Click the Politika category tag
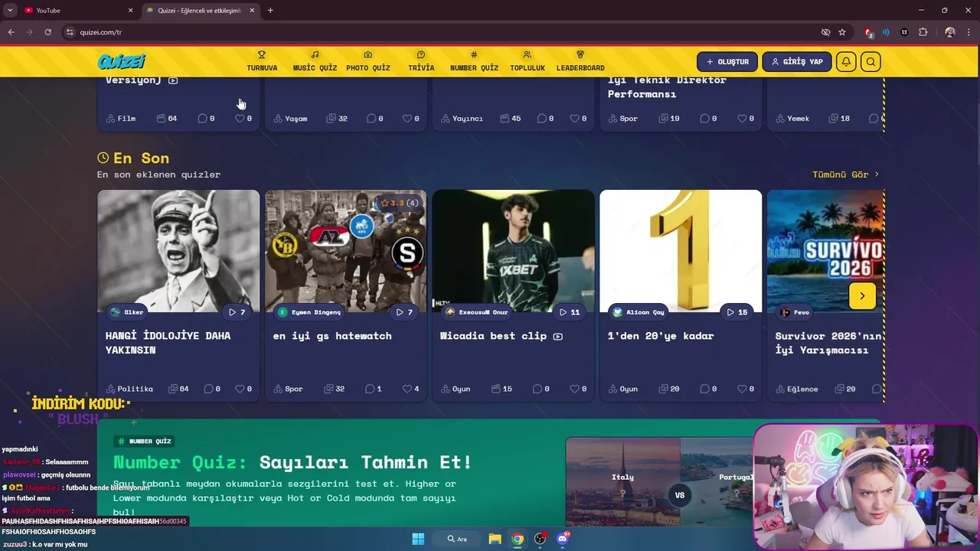980x551 pixels. point(129,389)
